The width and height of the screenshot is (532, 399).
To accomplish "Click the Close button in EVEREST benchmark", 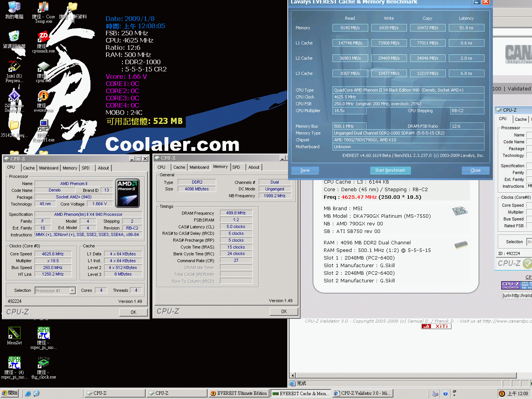I will click(x=475, y=170).
